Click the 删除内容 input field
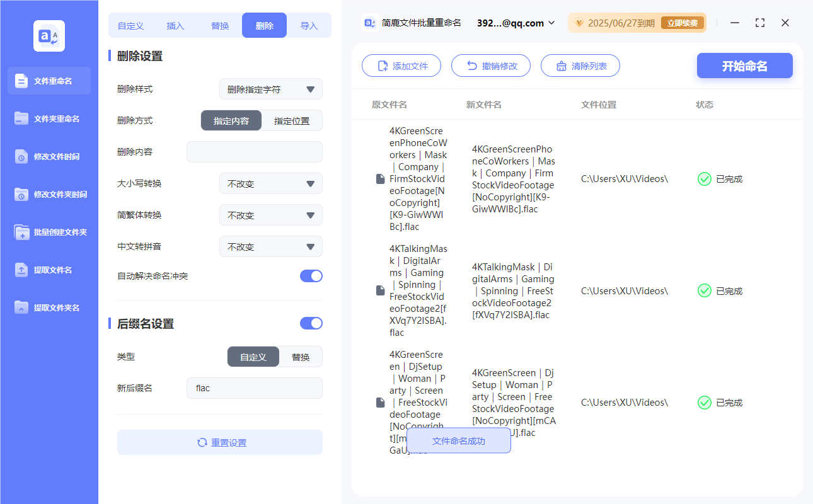The image size is (813, 504). coord(254,152)
